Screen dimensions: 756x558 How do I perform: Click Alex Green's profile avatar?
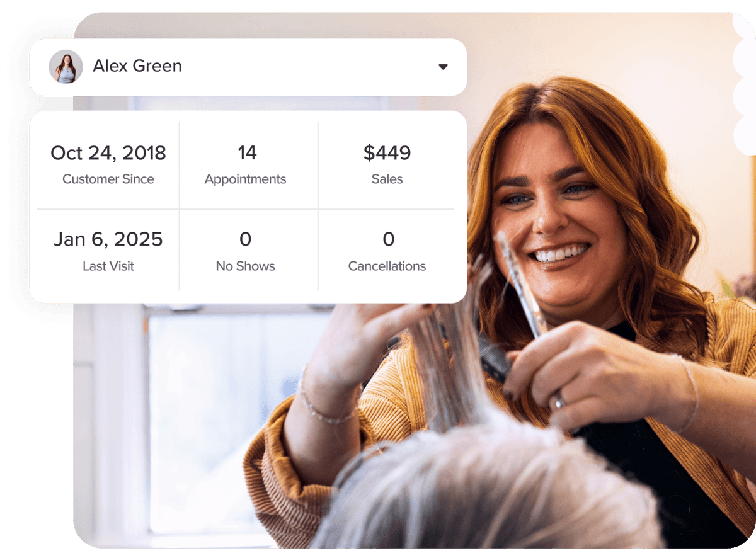click(66, 67)
